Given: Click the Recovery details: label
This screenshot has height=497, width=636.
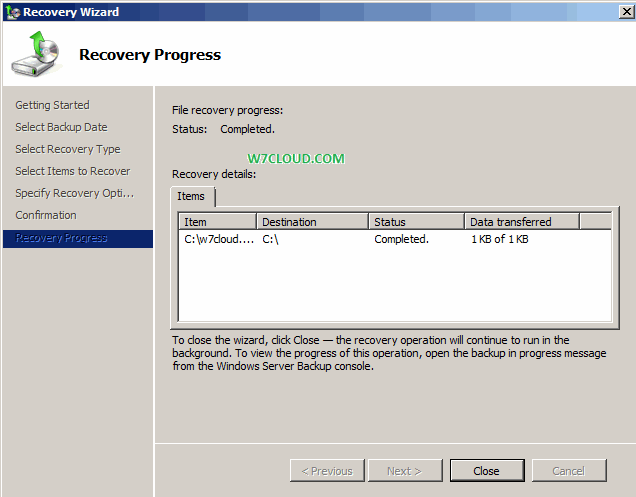Looking at the screenshot, I should pyautogui.click(x=214, y=174).
